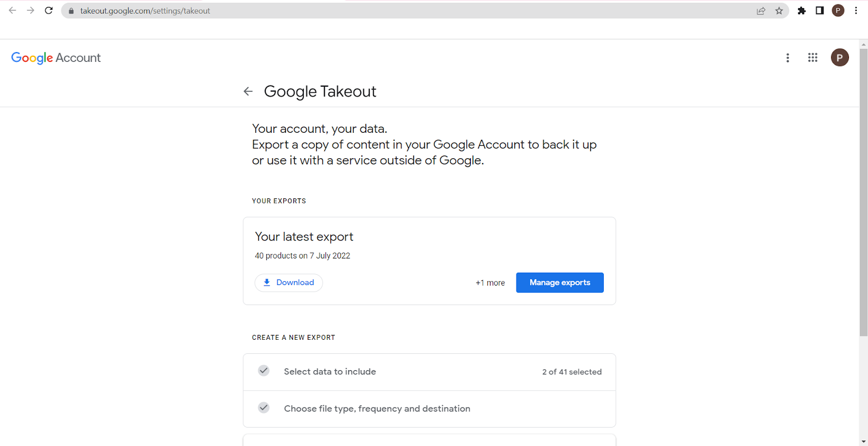Reload the Takeout page
Screen dimensions: 868x446
49,10
